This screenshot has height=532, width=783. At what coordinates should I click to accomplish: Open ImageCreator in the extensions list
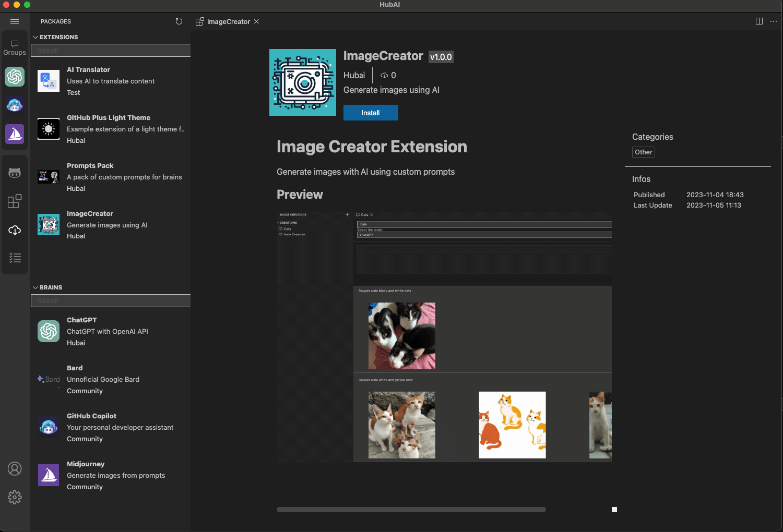pos(111,225)
